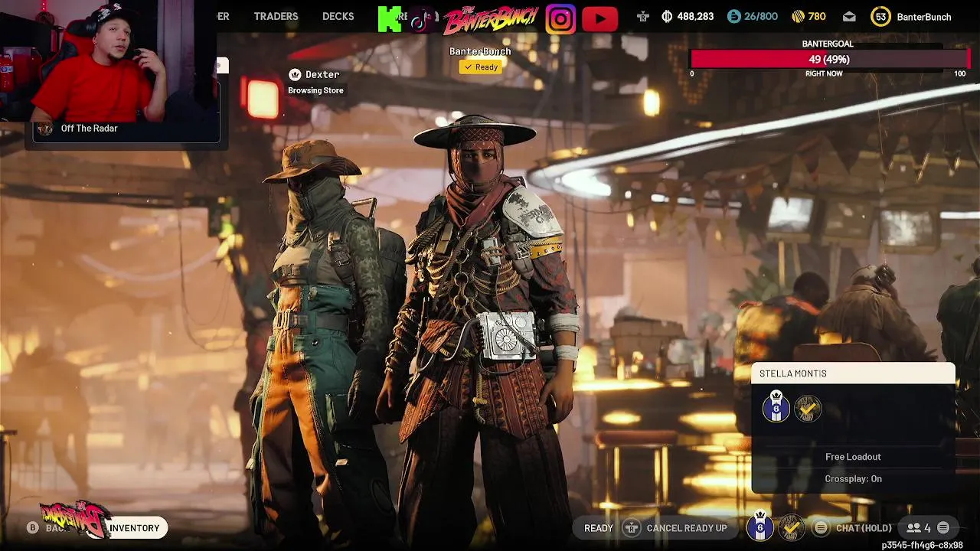
Task: Click the streamer webcam overlay
Action: (x=108, y=60)
